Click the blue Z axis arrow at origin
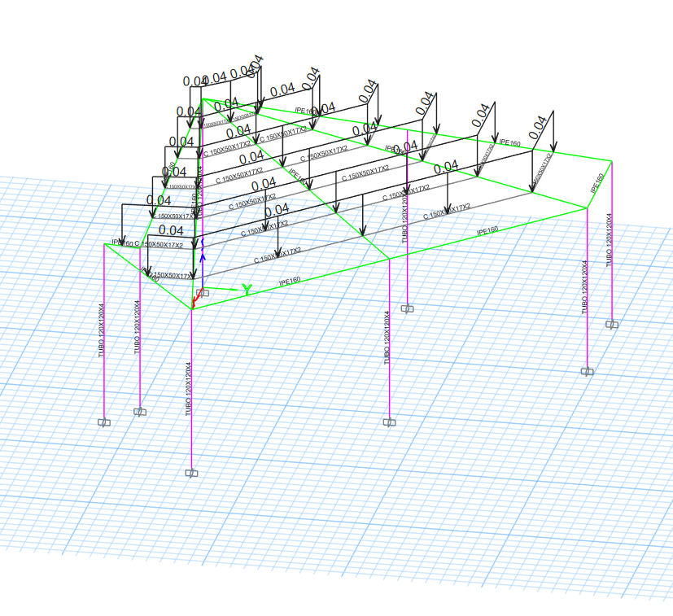Screen dimensions: 673x616 (203, 258)
